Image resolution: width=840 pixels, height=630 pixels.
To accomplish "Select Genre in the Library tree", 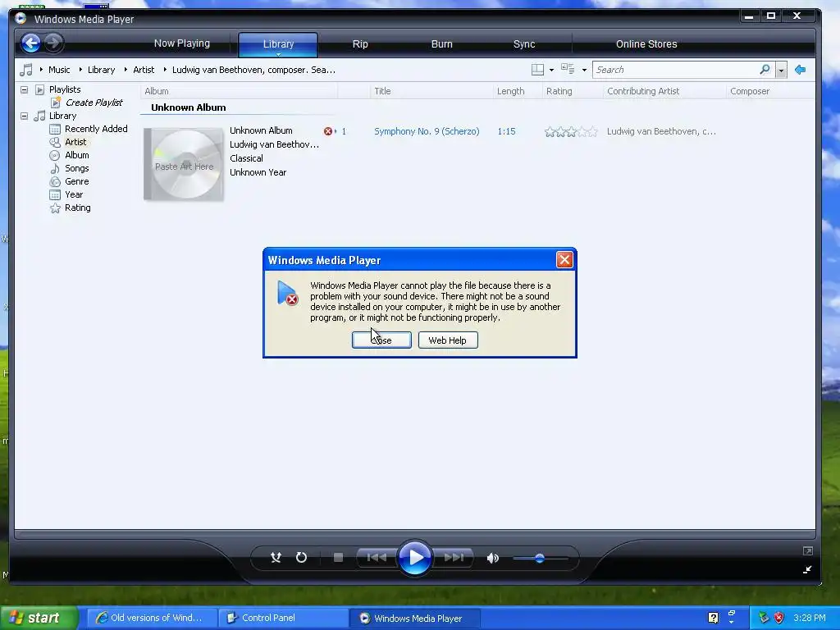I will tap(76, 181).
